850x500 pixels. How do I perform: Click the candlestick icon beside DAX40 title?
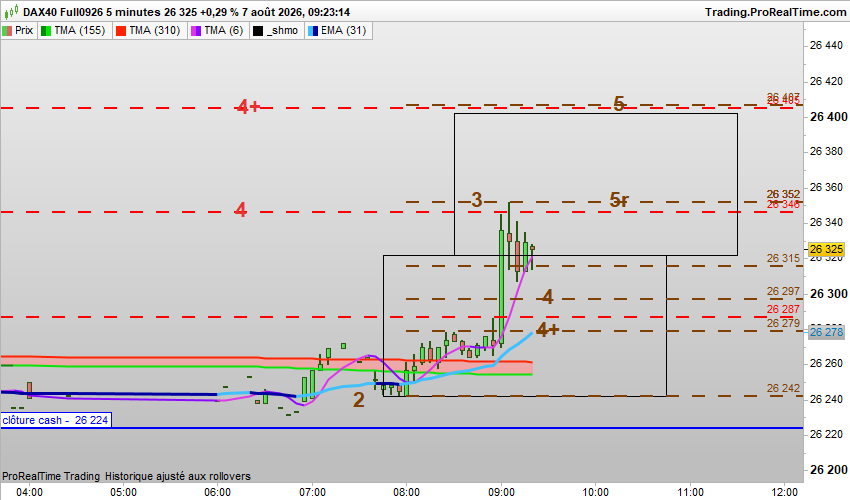[11, 11]
